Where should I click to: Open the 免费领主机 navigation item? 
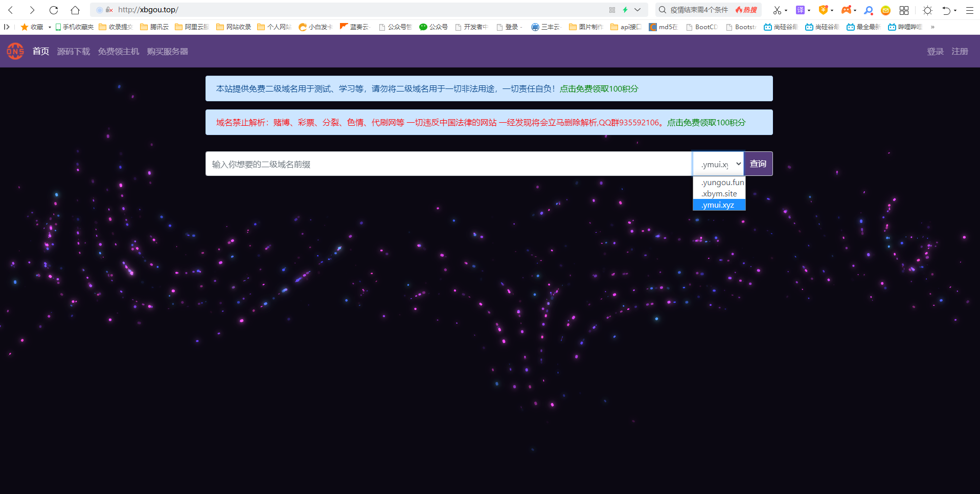point(118,51)
